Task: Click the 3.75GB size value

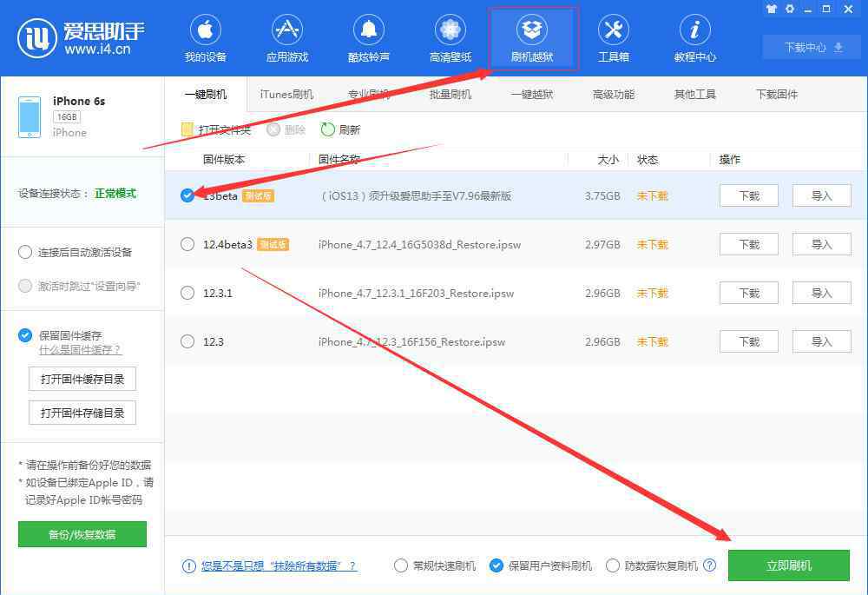Action: [602, 195]
